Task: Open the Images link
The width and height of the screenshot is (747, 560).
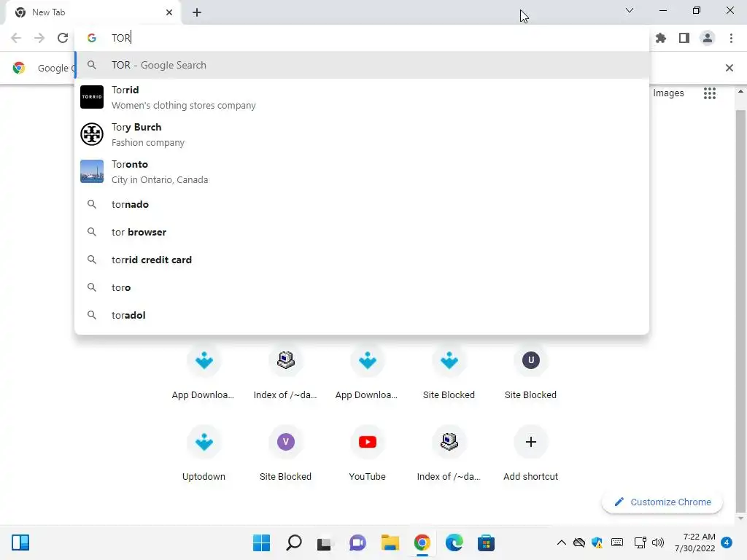Action: 668,93
